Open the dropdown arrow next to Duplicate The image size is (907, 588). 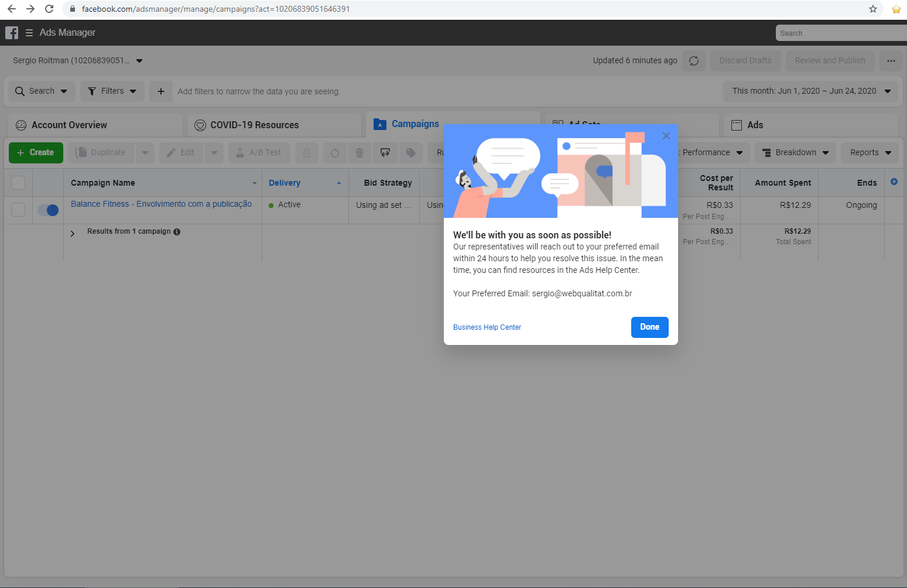pyautogui.click(x=145, y=153)
